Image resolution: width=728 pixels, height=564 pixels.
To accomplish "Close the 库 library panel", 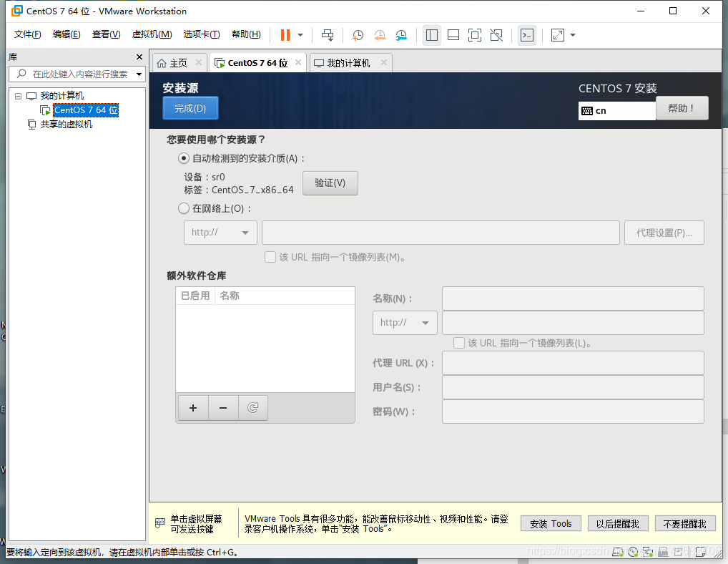I will tap(139, 57).
